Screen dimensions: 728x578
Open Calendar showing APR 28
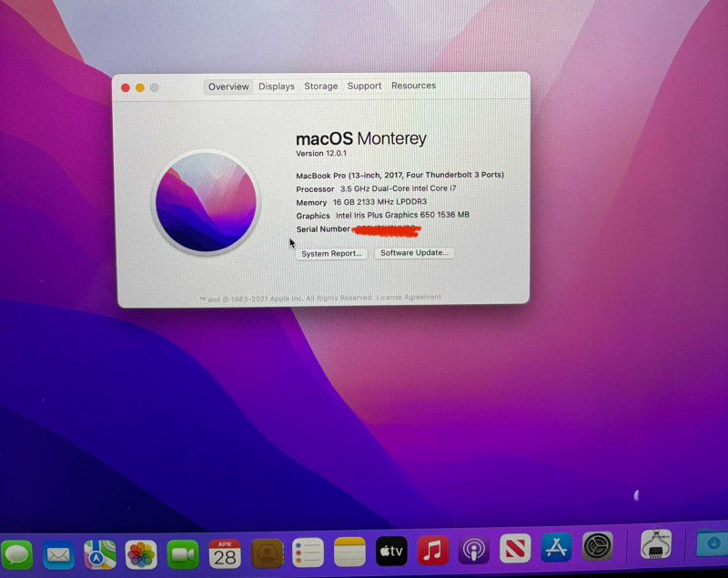click(x=225, y=553)
